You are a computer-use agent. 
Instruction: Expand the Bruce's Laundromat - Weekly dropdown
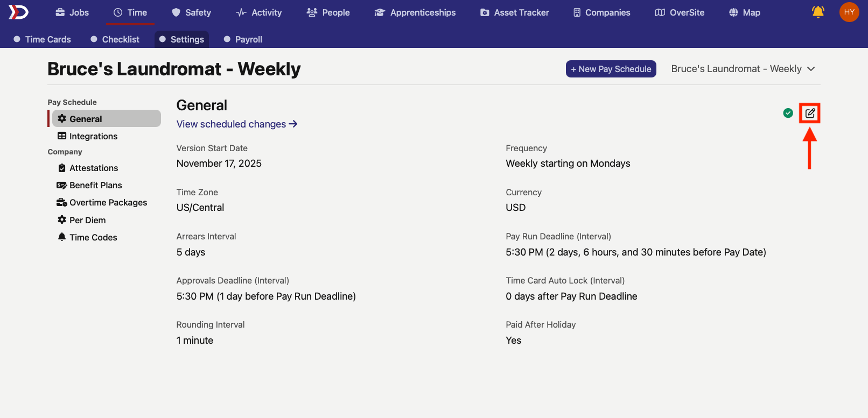(743, 69)
